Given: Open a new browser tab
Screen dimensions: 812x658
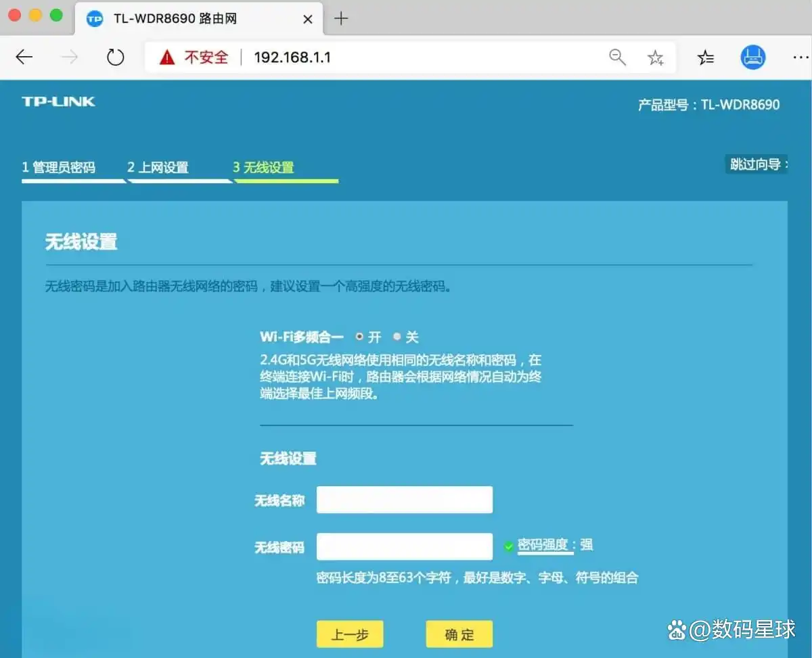Looking at the screenshot, I should [340, 18].
